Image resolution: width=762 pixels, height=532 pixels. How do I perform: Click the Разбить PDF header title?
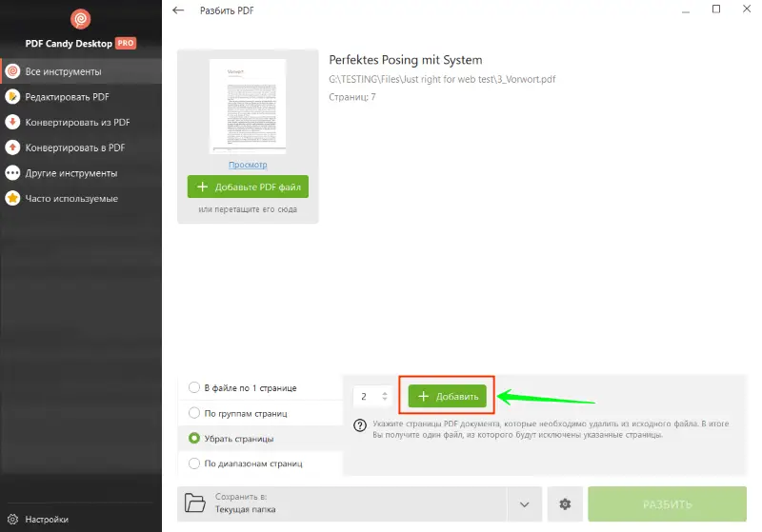click(227, 10)
